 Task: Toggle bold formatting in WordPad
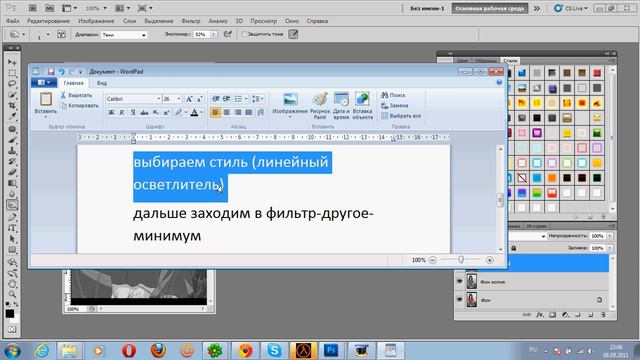(111, 112)
